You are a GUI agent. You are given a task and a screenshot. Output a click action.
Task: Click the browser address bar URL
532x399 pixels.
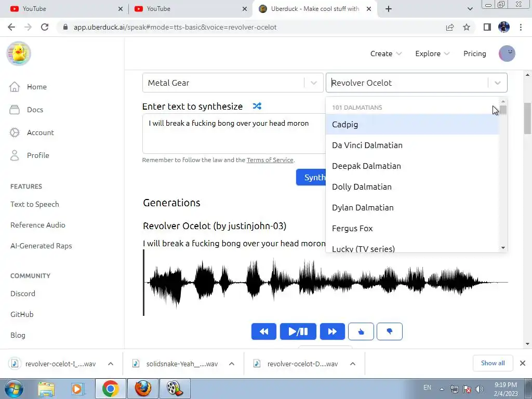pos(175,27)
